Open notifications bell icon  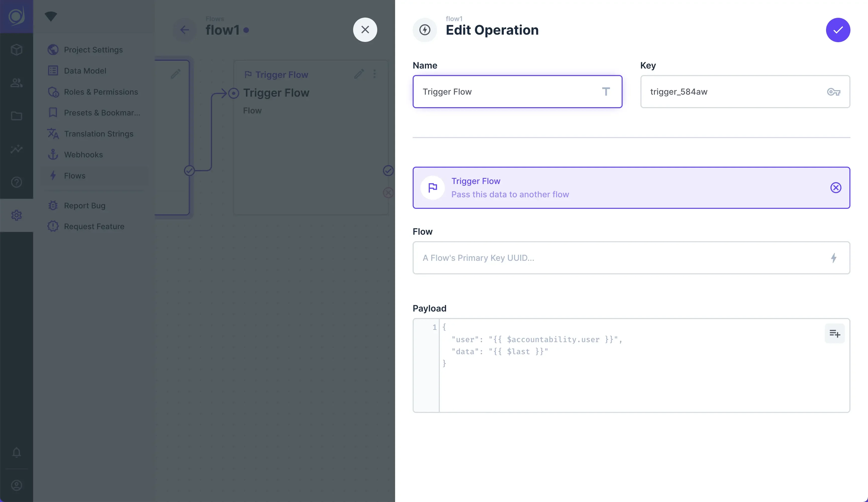[17, 452]
